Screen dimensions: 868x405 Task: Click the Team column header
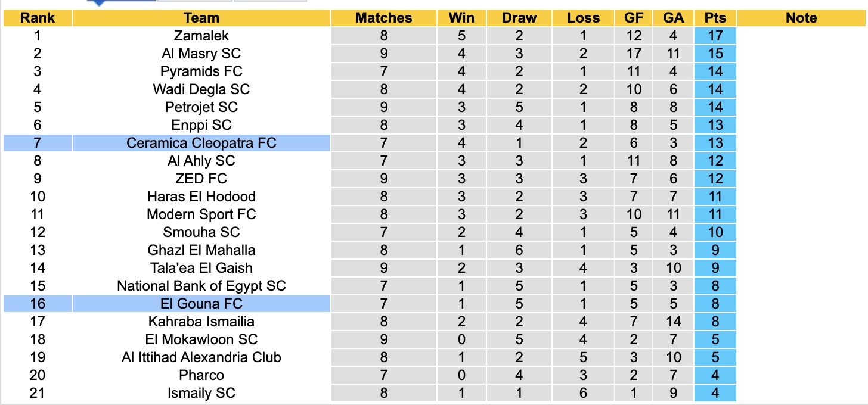tap(201, 18)
